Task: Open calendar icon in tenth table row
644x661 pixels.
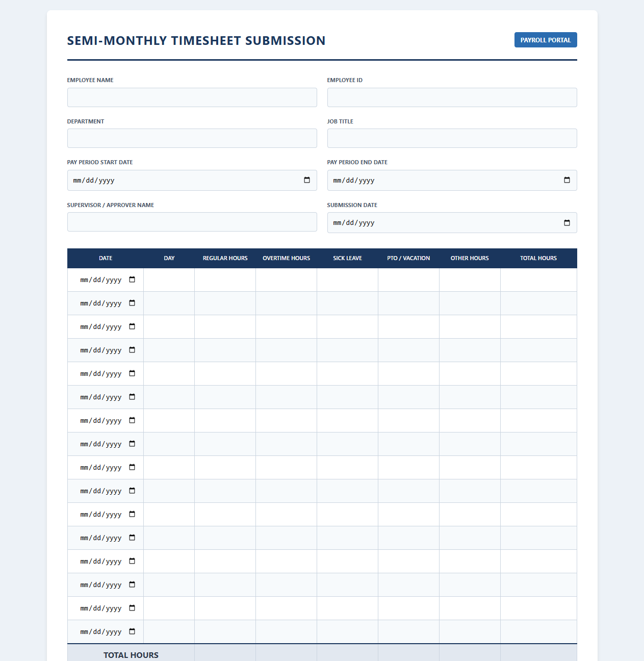Action: pyautogui.click(x=132, y=491)
